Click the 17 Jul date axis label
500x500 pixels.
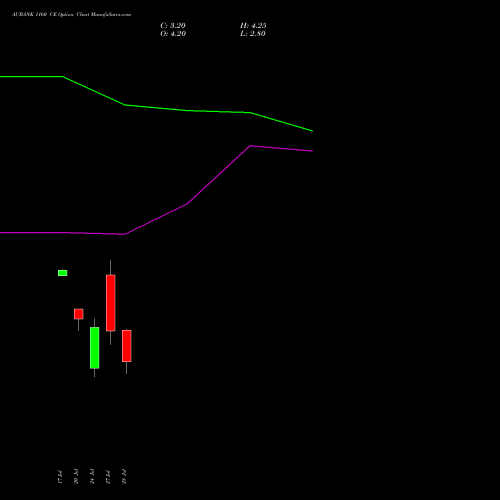[60, 477]
